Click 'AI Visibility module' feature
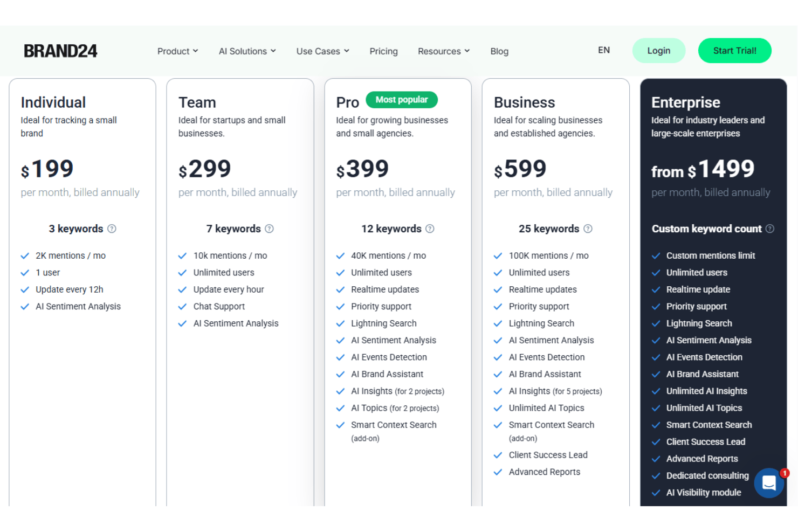 pyautogui.click(x=704, y=493)
